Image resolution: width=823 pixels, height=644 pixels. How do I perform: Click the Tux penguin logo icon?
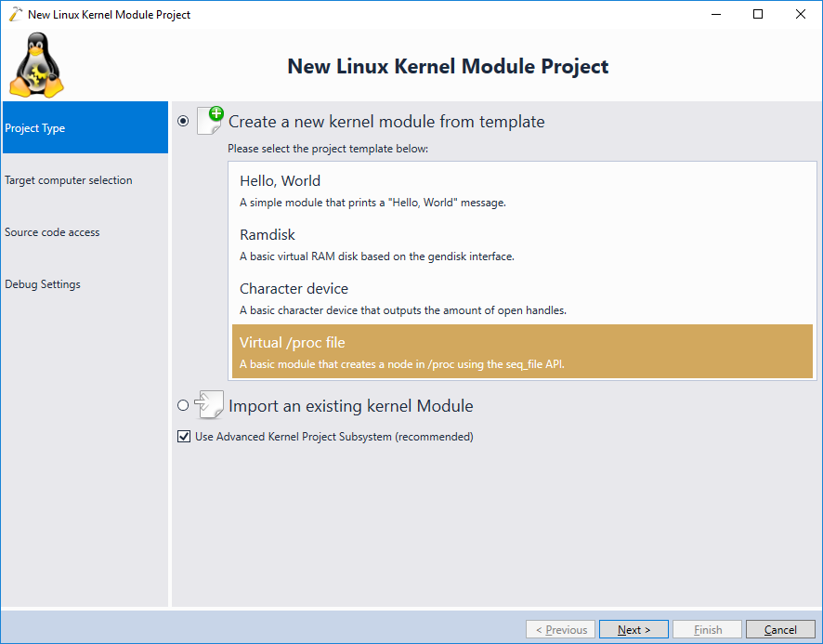pyautogui.click(x=37, y=65)
